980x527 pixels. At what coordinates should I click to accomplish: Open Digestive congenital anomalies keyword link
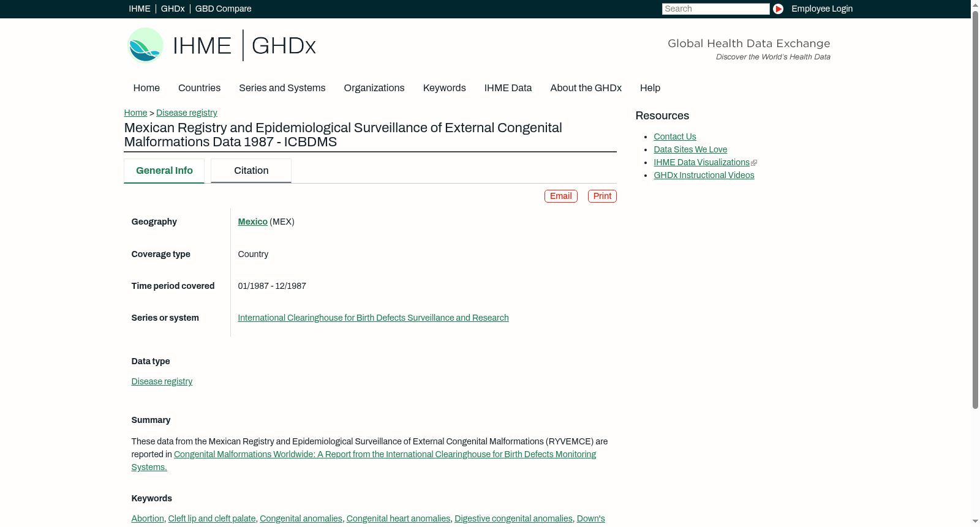(x=513, y=518)
